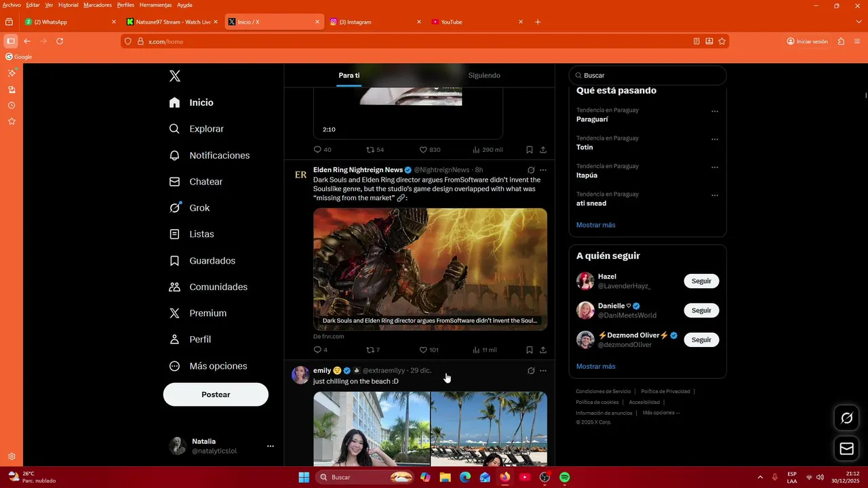
Task: Repost the video post with 54 reposts
Action: [x=370, y=150]
